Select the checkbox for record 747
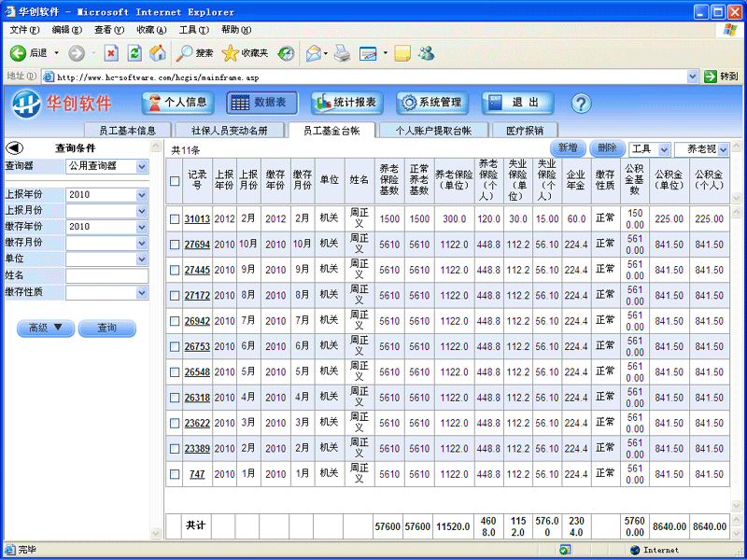The width and height of the screenshot is (747, 560). [x=175, y=474]
